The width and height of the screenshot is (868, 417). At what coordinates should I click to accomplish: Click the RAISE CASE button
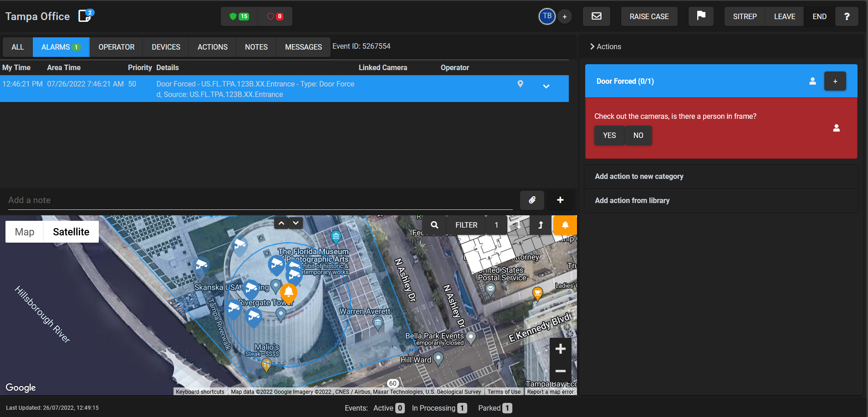[649, 16]
